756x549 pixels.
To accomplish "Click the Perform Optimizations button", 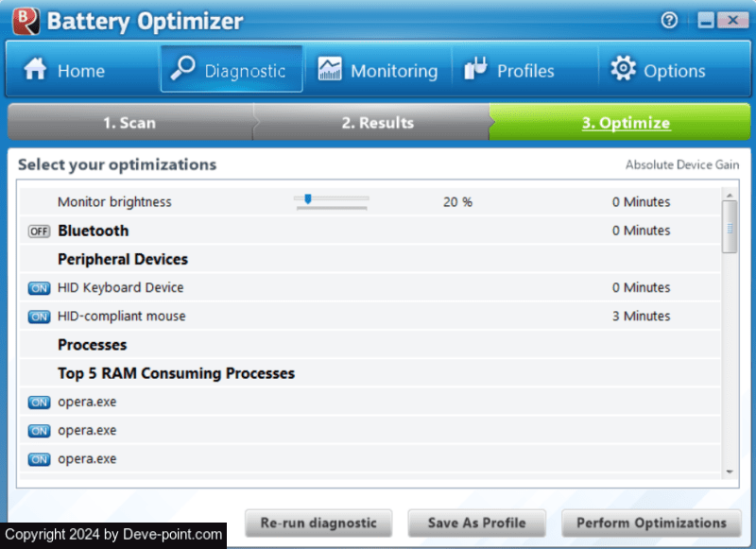I will (x=651, y=523).
